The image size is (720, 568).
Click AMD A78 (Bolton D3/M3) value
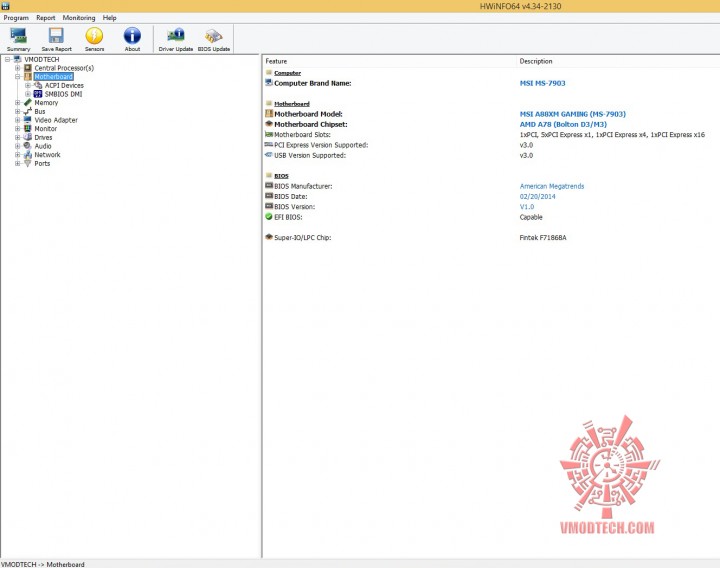click(x=563, y=124)
